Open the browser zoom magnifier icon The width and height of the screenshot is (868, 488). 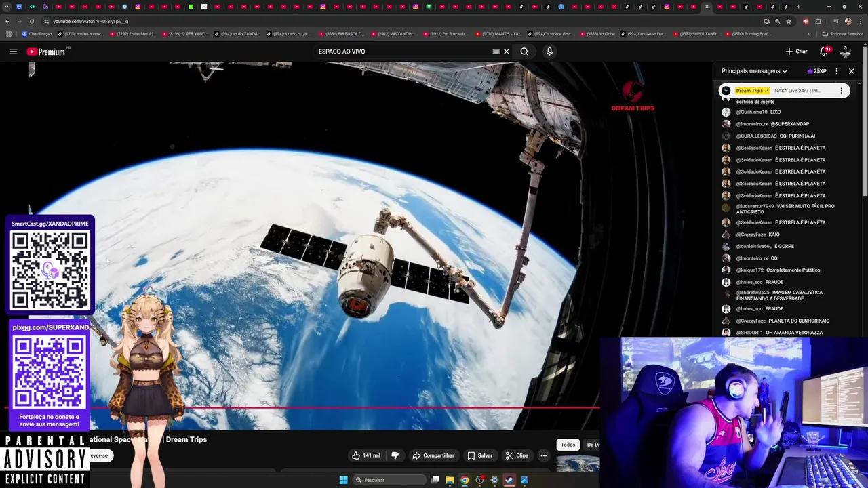coord(777,21)
